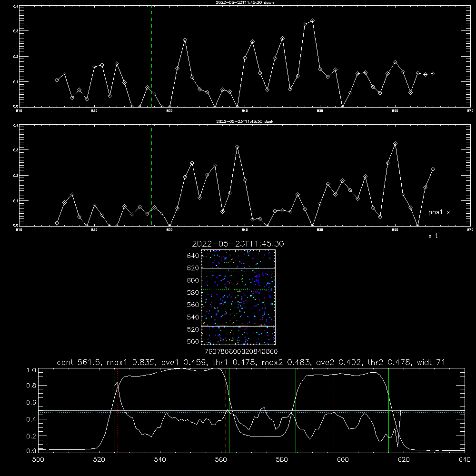This screenshot has width=476, height=476.
Task: Click the large 2022-05-23T11:45:30 title above the image
Action: 238,244
